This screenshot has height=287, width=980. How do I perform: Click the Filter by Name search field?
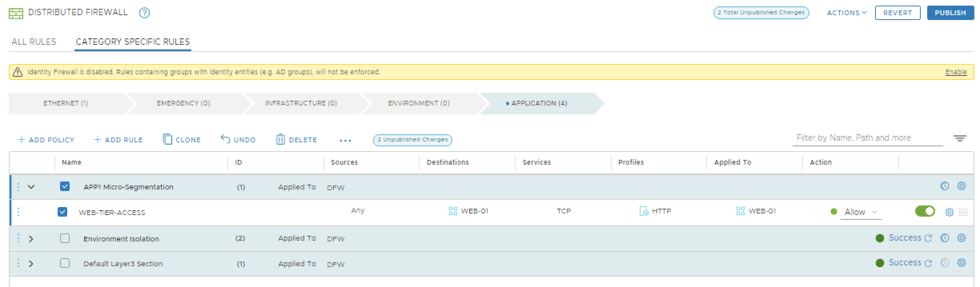pos(867,138)
